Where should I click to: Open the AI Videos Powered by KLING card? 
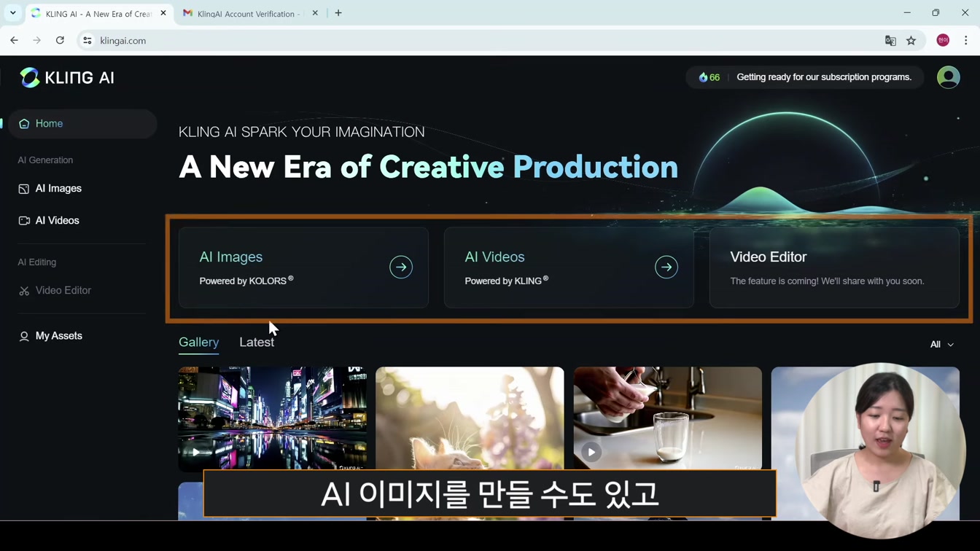tap(569, 267)
